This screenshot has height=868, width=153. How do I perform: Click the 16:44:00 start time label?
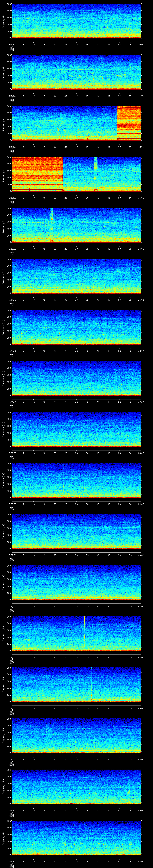click(x=12, y=810)
